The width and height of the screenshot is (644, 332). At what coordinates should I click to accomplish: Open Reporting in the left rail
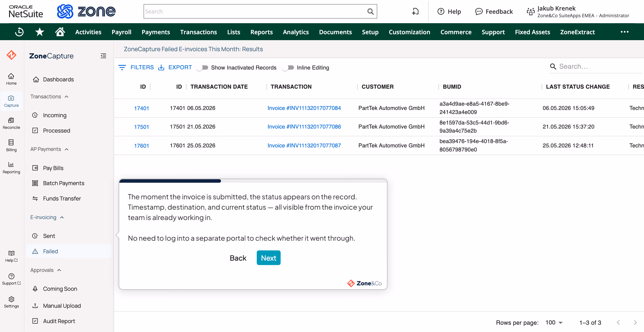tap(11, 168)
